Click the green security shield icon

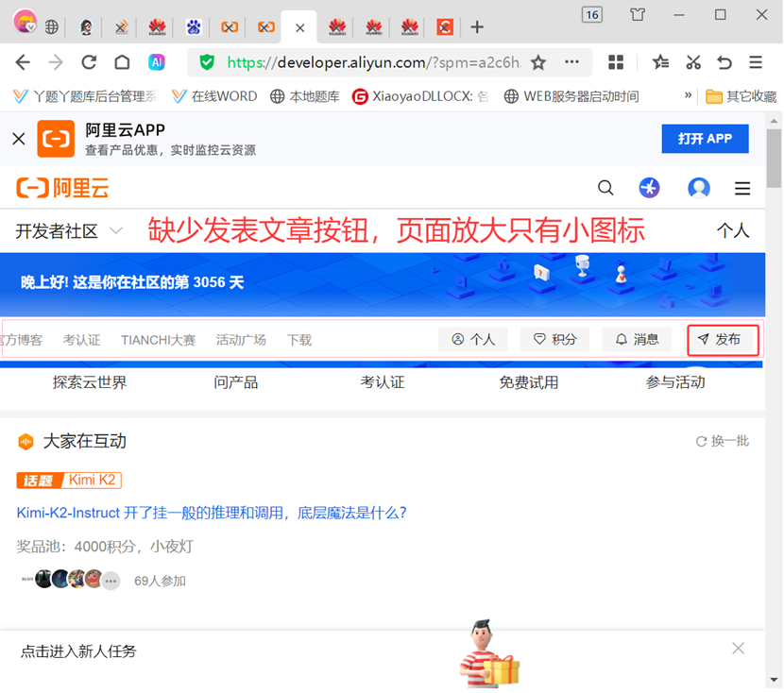click(x=207, y=62)
